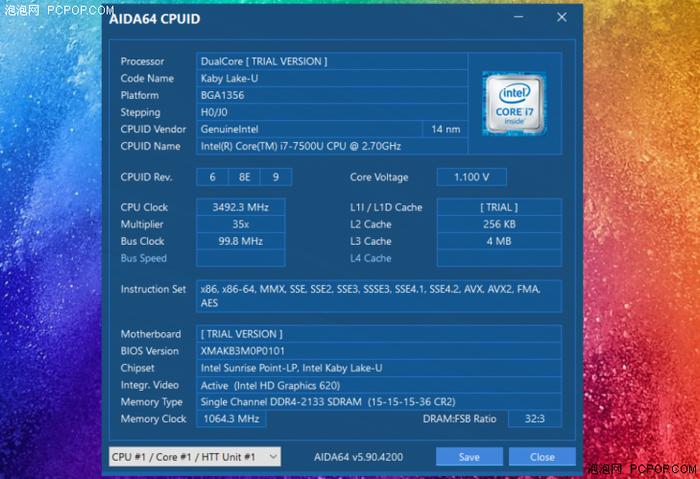The height and width of the screenshot is (479, 700).
Task: Click the Save button
Action: pos(469,457)
